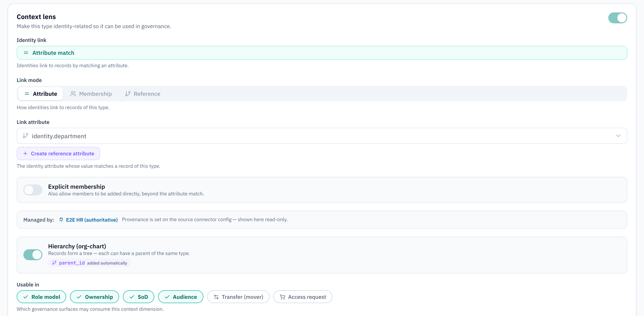The image size is (644, 316).
Task: Click the equals icon on Attribute tab
Action: tap(27, 94)
